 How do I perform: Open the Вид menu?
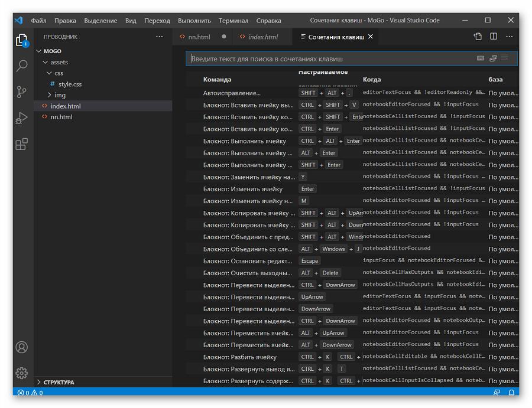click(x=131, y=20)
